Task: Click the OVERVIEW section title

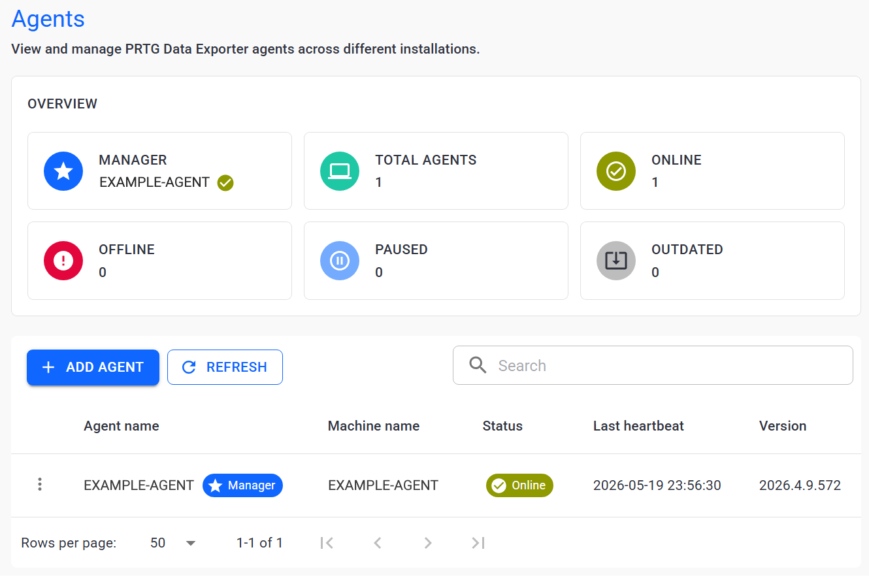Action: coord(62,104)
